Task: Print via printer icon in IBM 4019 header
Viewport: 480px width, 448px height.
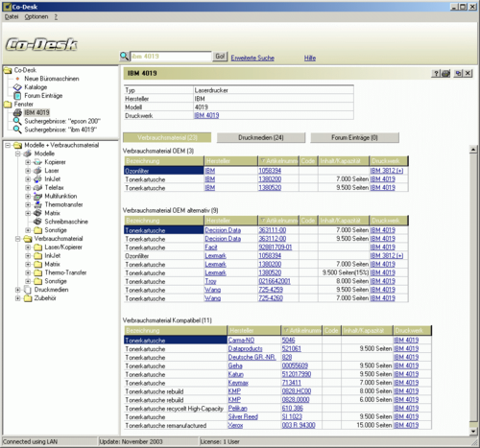Action: click(445, 74)
